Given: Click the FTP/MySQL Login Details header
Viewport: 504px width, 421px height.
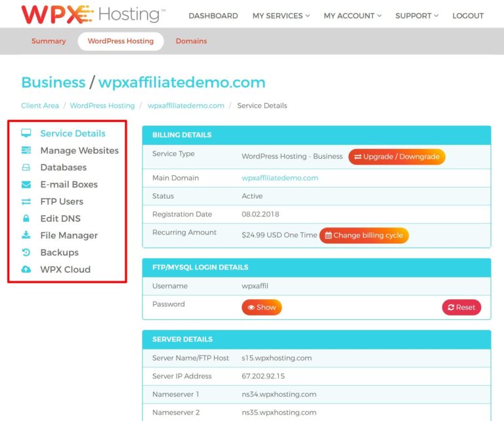Looking at the screenshot, I should pyautogui.click(x=316, y=267).
